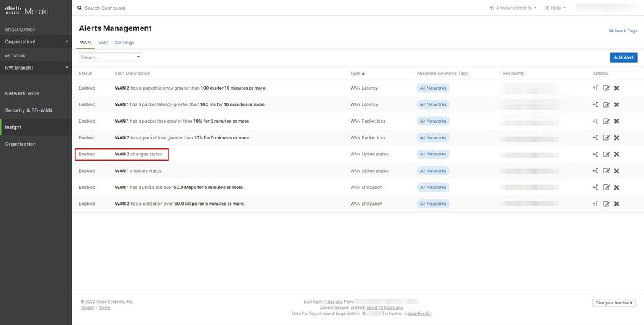The height and width of the screenshot is (325, 644).
Task: Open the alert Search filter combo box
Action: [x=110, y=57]
